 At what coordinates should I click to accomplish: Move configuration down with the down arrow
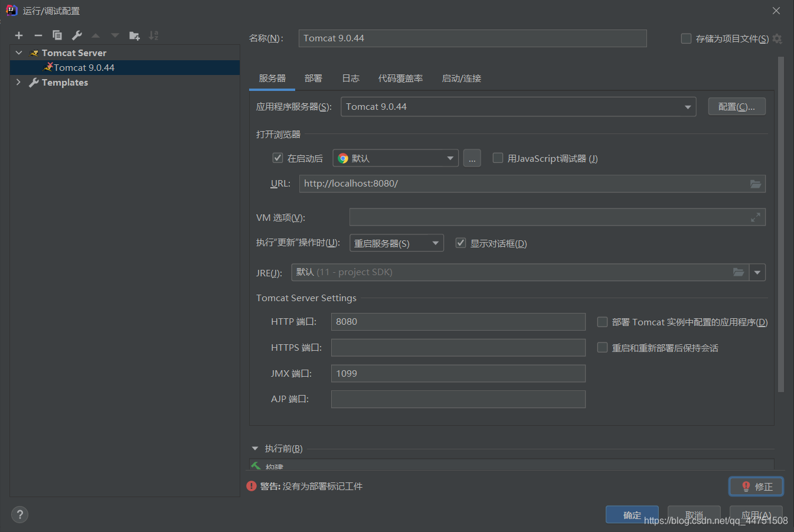click(x=115, y=35)
